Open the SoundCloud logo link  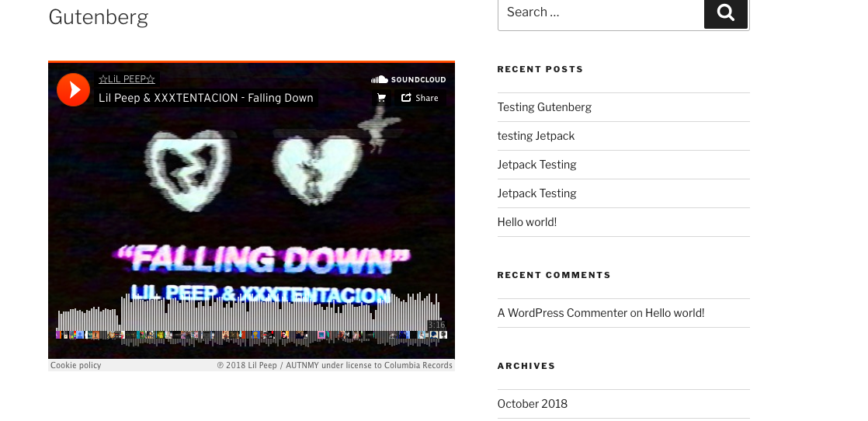coord(408,80)
